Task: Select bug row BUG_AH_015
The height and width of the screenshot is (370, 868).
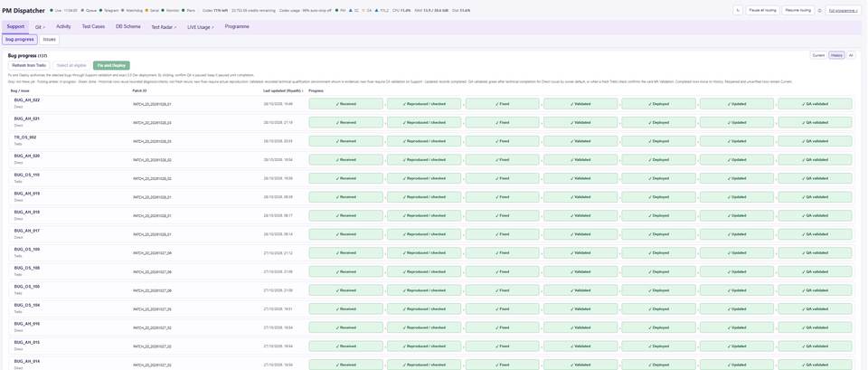Action: coord(433,346)
